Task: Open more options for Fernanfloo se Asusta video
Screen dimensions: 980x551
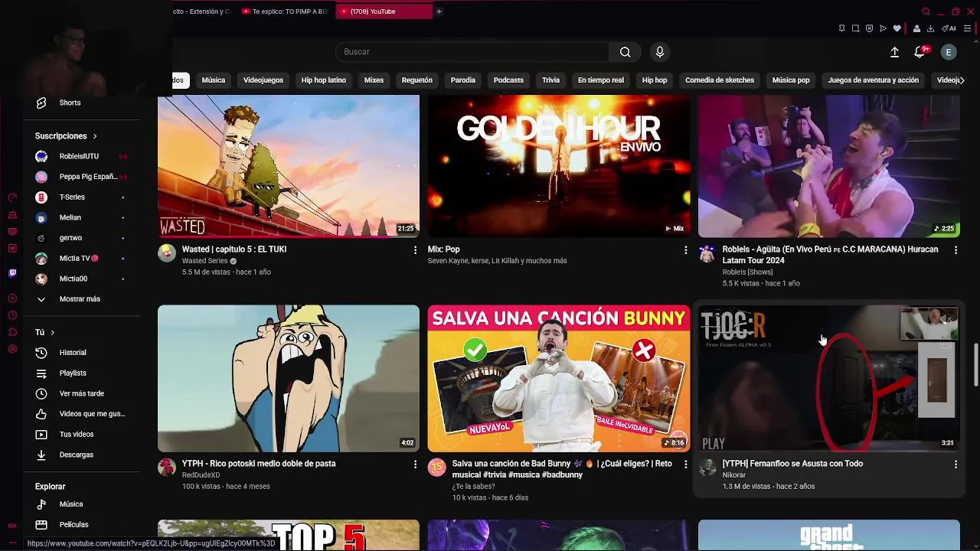Action: coord(955,465)
